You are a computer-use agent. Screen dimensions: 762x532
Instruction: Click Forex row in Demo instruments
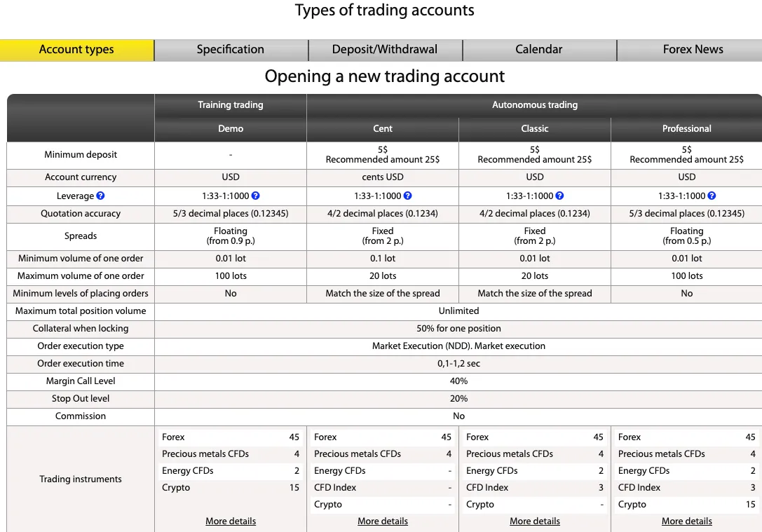[231, 437]
